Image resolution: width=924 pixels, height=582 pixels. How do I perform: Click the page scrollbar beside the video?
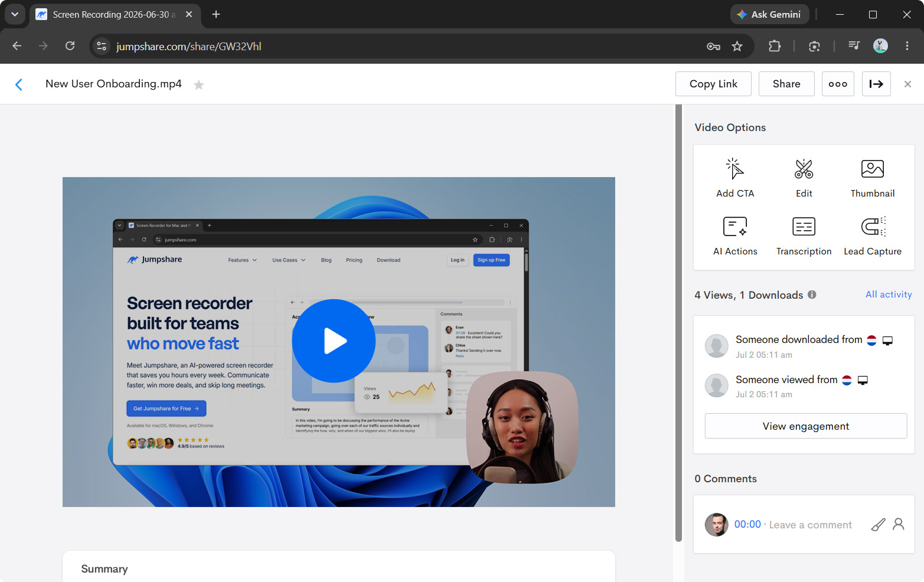pyautogui.click(x=678, y=323)
